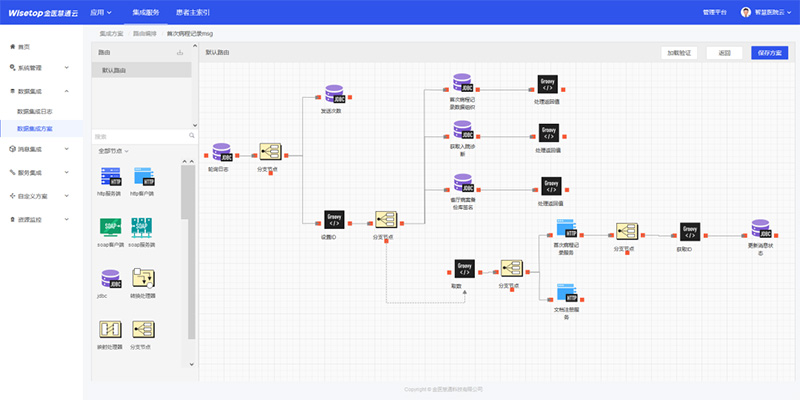Select the http客户端 node icon in palette

(143, 177)
